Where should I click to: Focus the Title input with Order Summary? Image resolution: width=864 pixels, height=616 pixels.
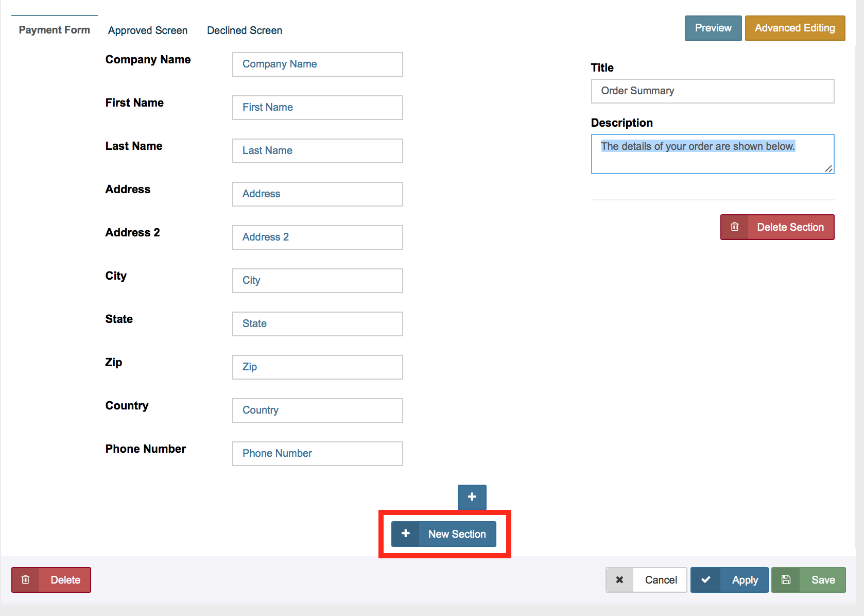[x=712, y=91]
